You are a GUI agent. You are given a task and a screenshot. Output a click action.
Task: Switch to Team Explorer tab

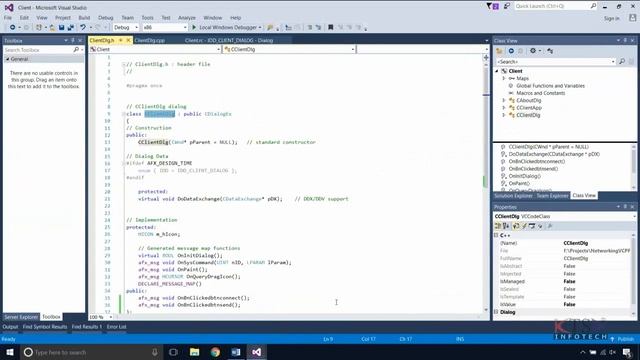pos(552,196)
